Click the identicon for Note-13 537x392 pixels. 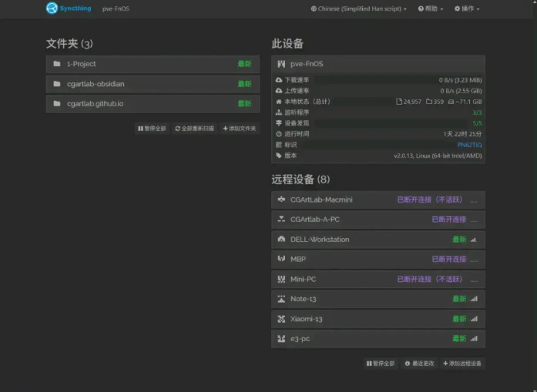click(x=281, y=299)
